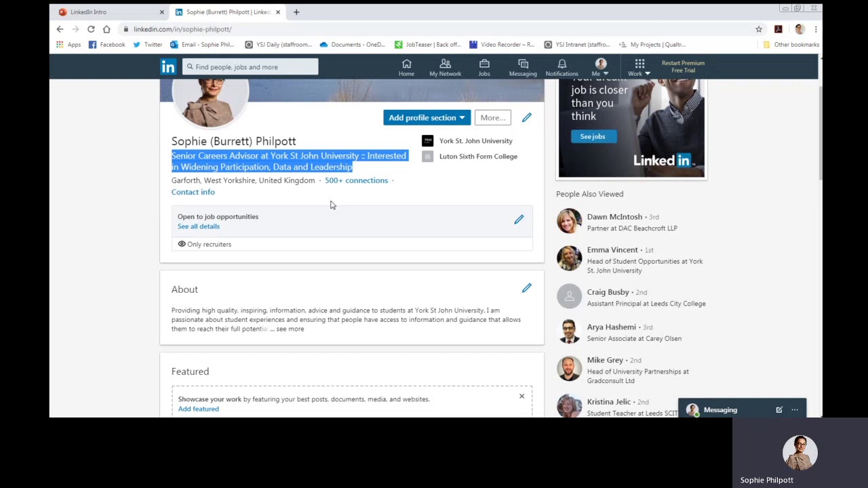Open Mike Grey's profile
The width and height of the screenshot is (868, 488).
coord(605,360)
